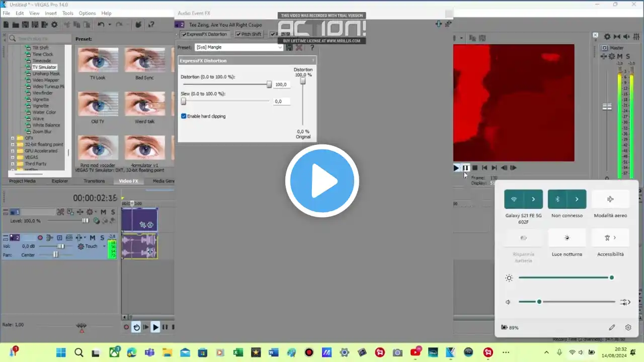The image size is (644, 362).
Task: Open system settings gear in quick panel
Action: pyautogui.click(x=628, y=327)
